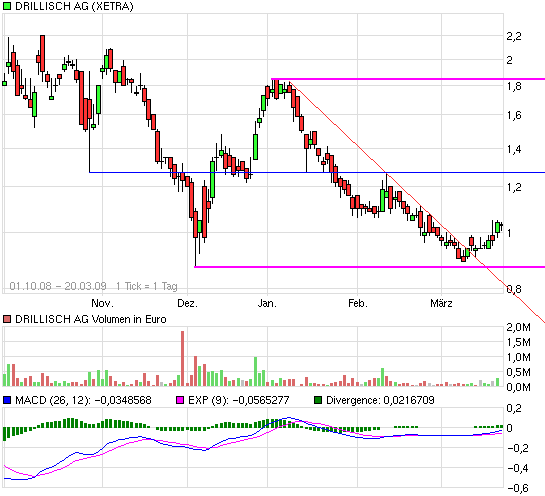Click the März month axis label
Image resolution: width=545 pixels, height=496 pixels.
pos(441,303)
